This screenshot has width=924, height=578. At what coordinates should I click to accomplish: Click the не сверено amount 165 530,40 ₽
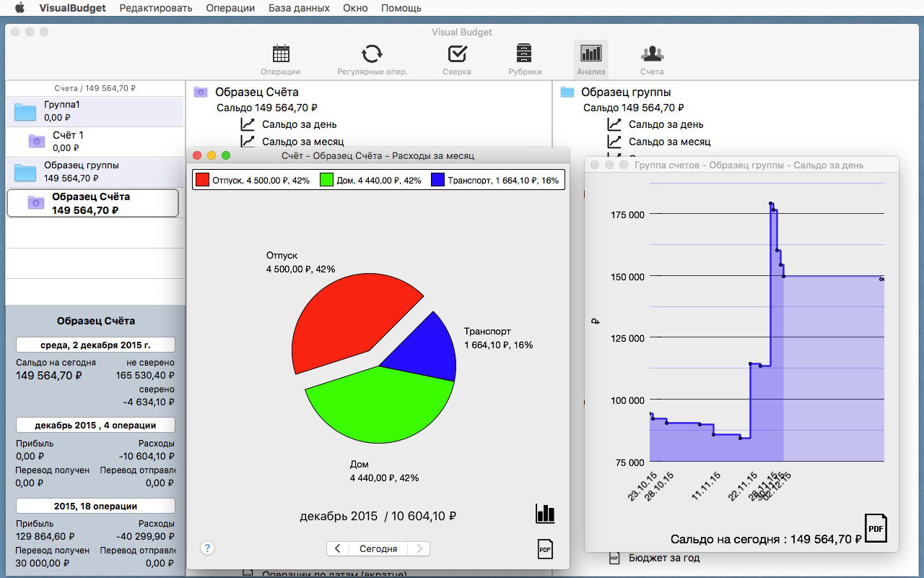pyautogui.click(x=145, y=375)
